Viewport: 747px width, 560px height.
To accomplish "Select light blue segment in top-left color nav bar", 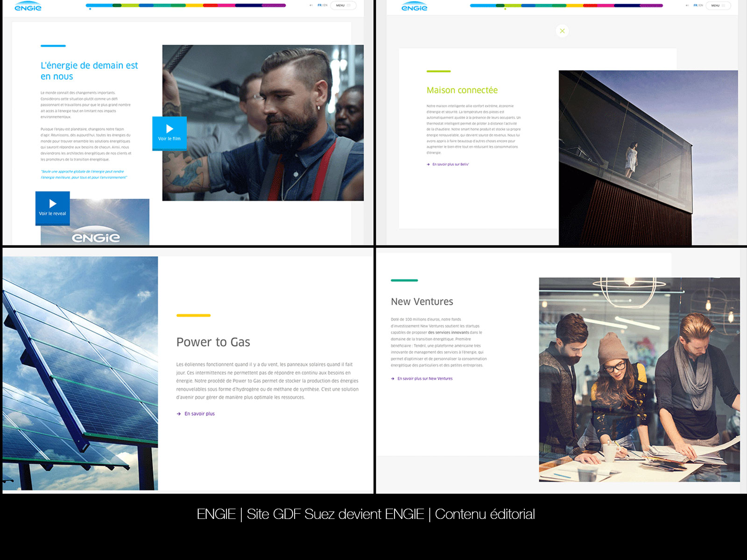I will click(x=99, y=5).
